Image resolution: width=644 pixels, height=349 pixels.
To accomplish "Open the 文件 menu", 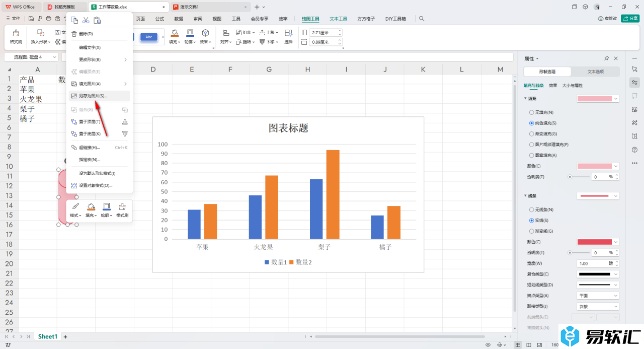I will pyautogui.click(x=13, y=19).
